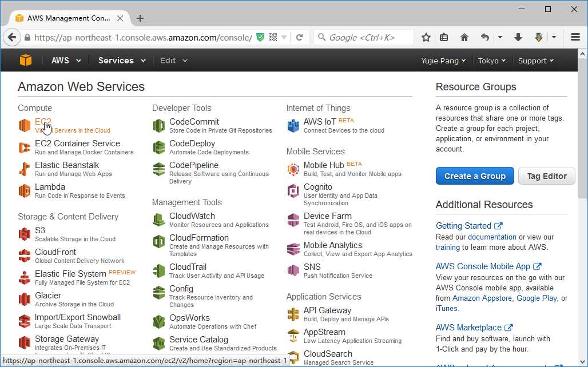
Task: Open the Mobile Hub icon
Action: coord(293,169)
